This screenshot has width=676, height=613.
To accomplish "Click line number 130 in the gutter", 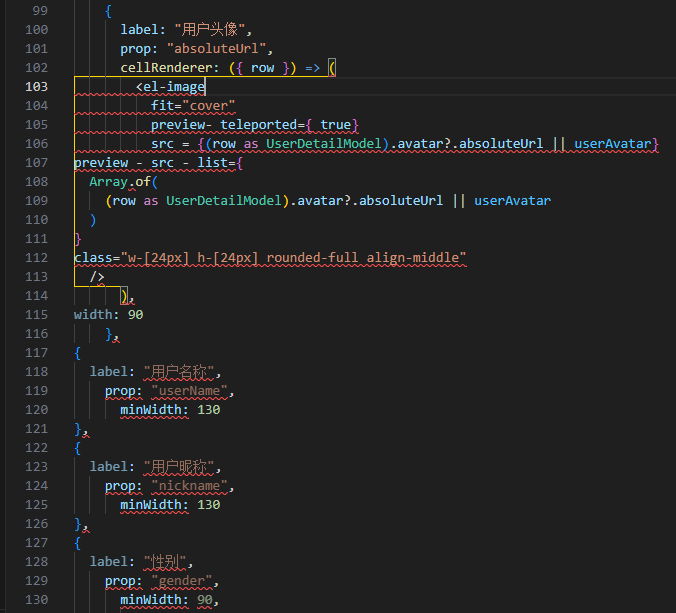I will click(36, 600).
